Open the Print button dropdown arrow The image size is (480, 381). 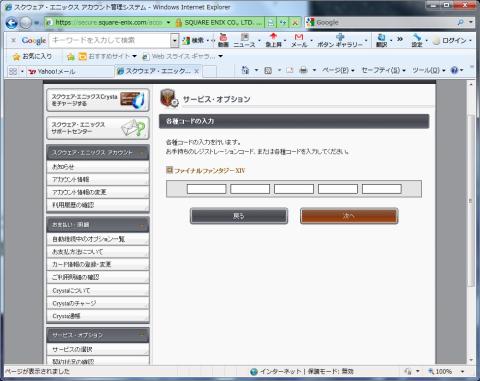tap(314, 70)
